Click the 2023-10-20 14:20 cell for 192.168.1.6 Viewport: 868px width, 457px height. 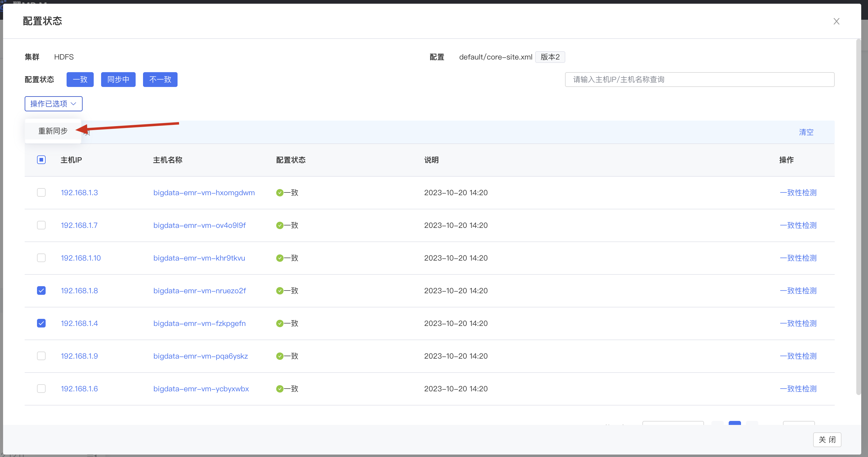(456, 389)
